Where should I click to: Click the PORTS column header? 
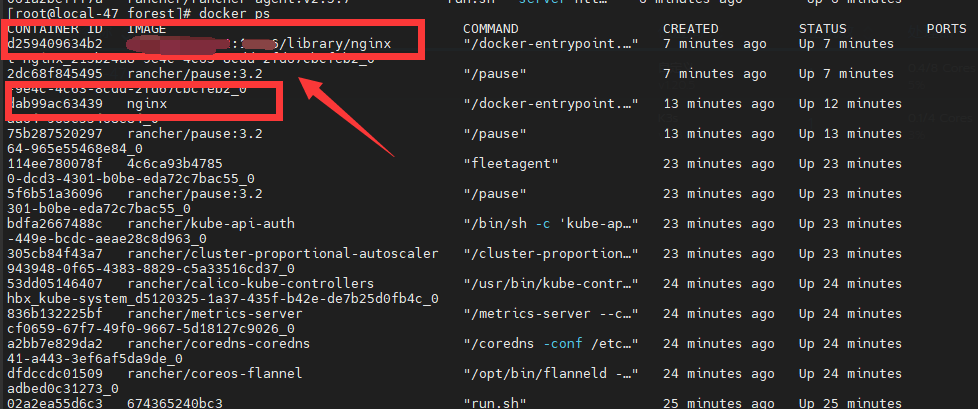pyautogui.click(x=946, y=29)
